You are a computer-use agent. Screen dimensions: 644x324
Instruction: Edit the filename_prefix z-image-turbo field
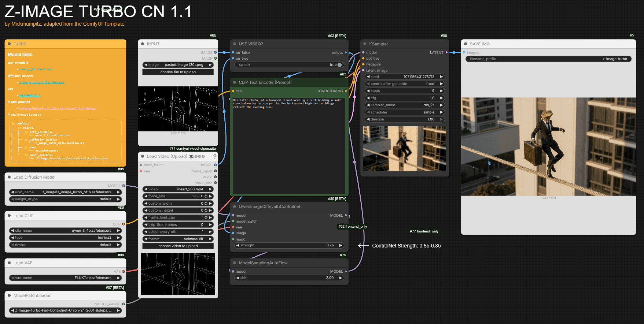pos(548,59)
